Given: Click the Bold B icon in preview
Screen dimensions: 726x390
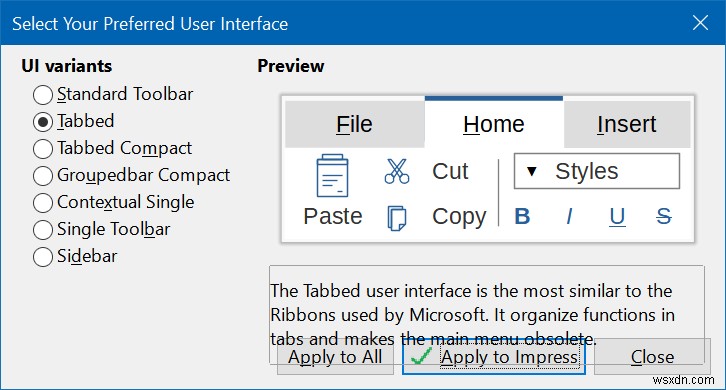Looking at the screenshot, I should [522, 216].
